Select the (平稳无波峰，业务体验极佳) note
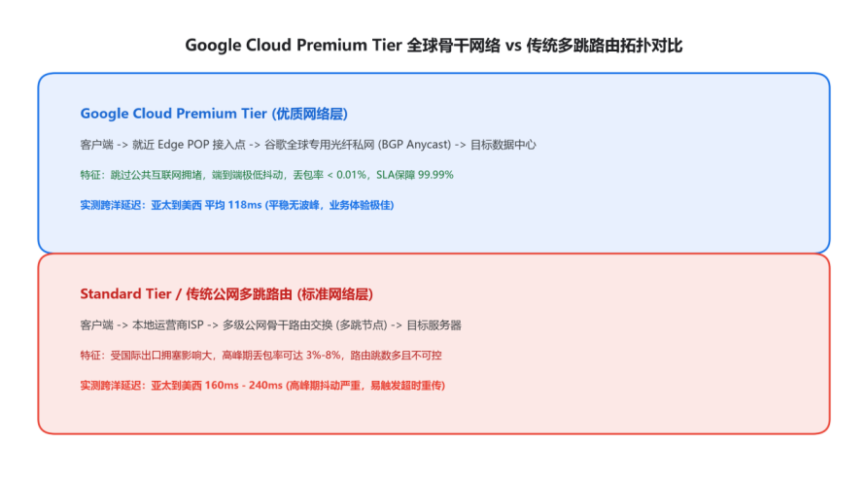This screenshot has width=868, height=477. tap(330, 205)
